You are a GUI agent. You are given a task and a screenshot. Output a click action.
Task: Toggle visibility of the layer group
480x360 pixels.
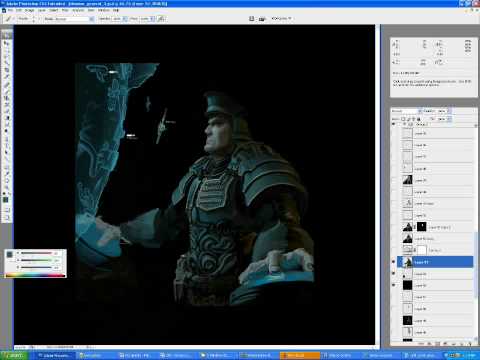coord(393,124)
